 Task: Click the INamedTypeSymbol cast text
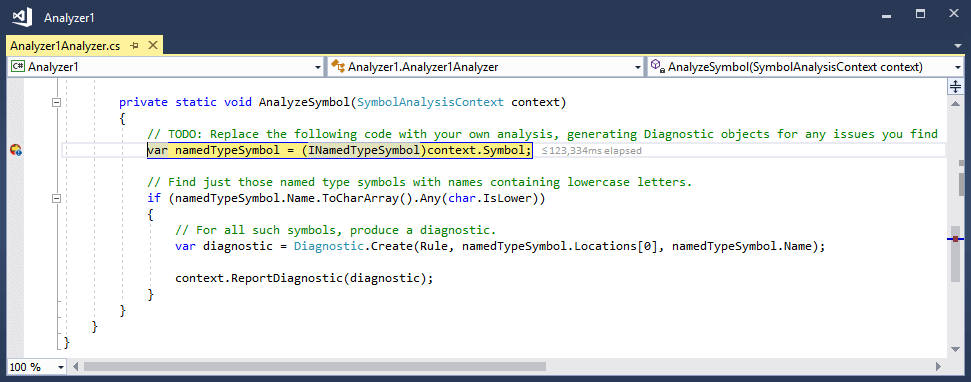(364, 150)
